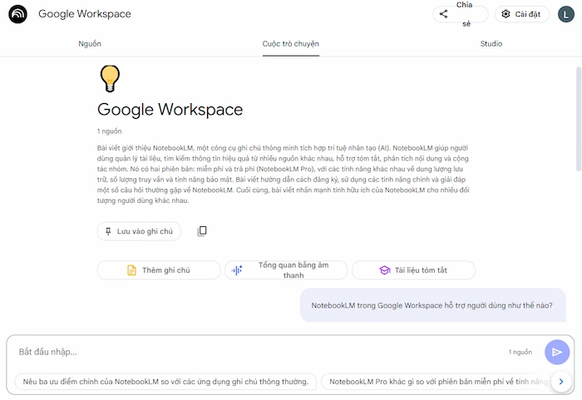This screenshot has height=400, width=582.
Task: Click the '1 nguồn' counter in input box
Action: pos(520,352)
